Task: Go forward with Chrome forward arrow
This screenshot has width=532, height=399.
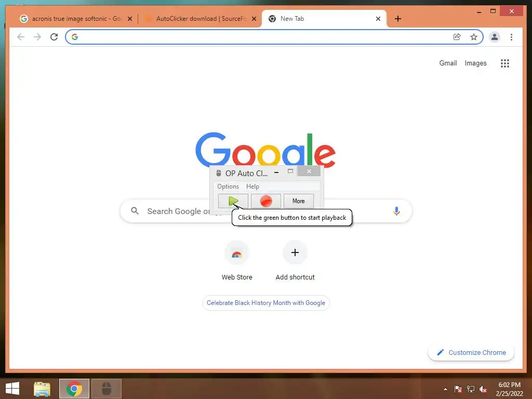Action: (37, 37)
